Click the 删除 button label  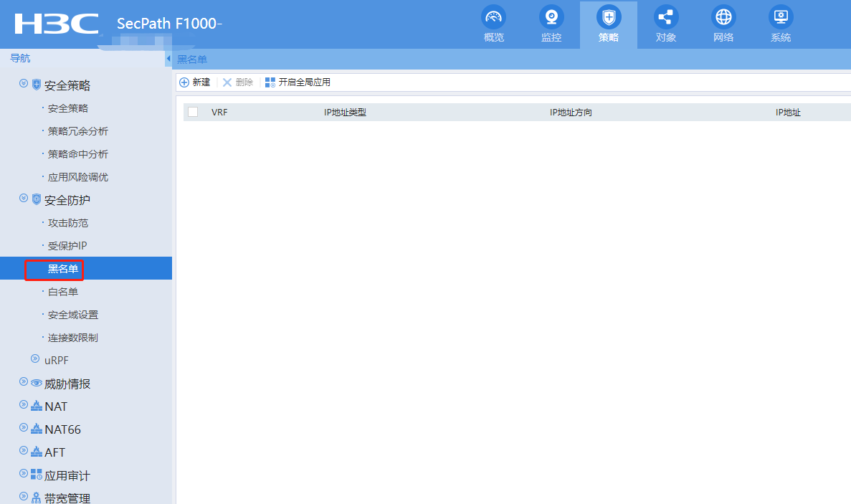click(244, 82)
